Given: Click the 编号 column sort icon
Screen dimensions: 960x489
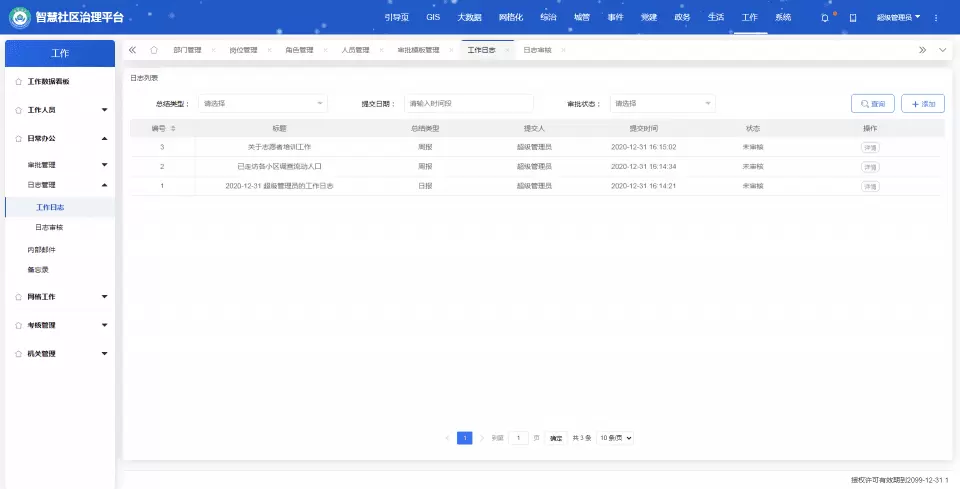Looking at the screenshot, I should click(173, 128).
